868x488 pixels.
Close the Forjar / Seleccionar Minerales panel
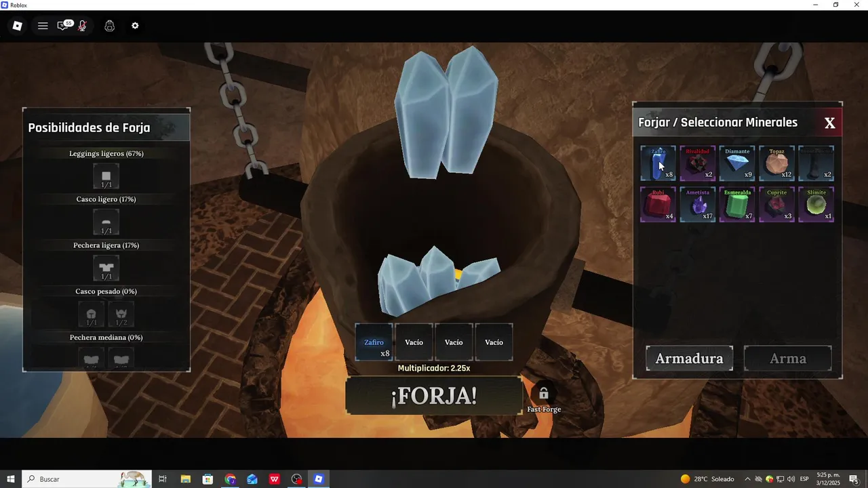pyautogui.click(x=829, y=123)
